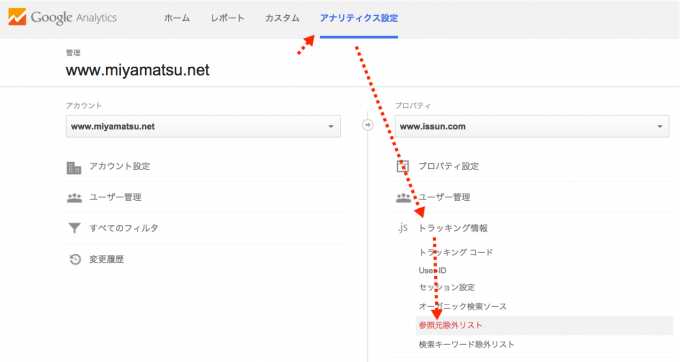Screen dimensions: 680x362
Task: Open the プロパティ dropdown www.issun.com
Action: [x=532, y=127]
